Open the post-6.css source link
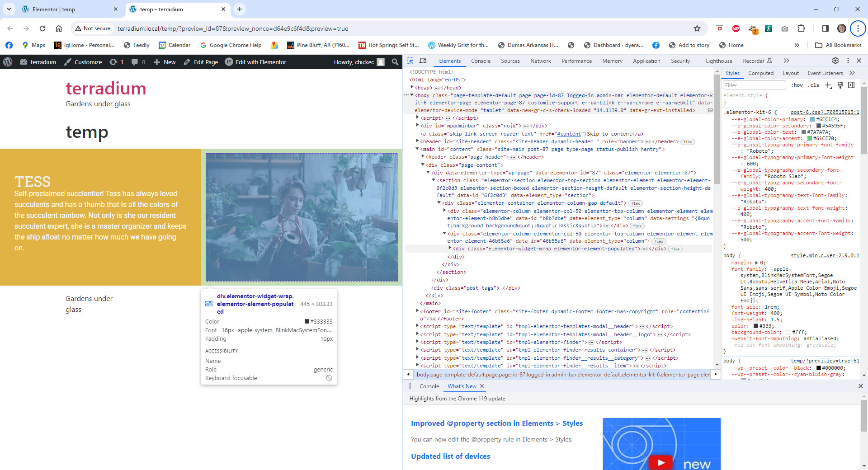The image size is (868, 470). tap(825, 112)
